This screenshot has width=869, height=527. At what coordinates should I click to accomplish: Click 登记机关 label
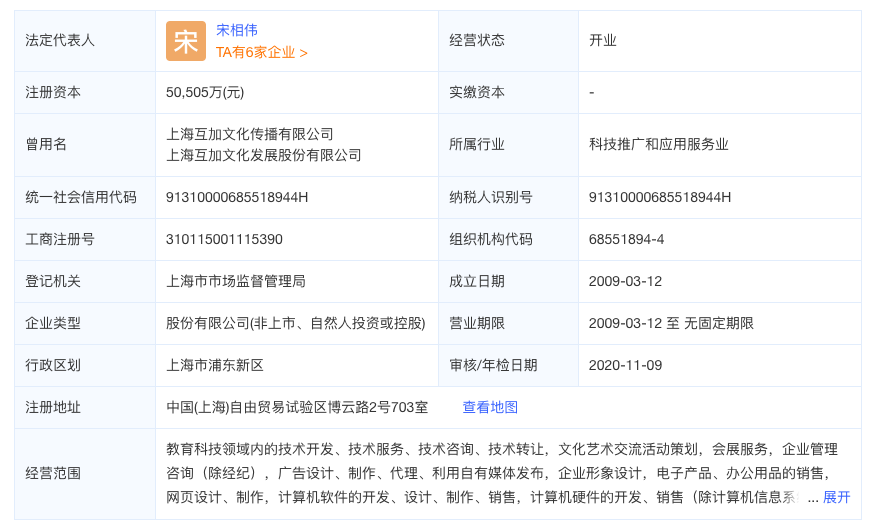pos(53,282)
